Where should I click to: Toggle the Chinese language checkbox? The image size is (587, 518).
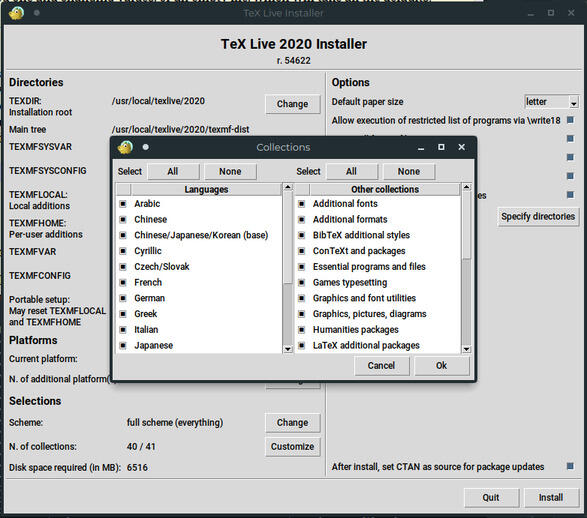(x=122, y=219)
